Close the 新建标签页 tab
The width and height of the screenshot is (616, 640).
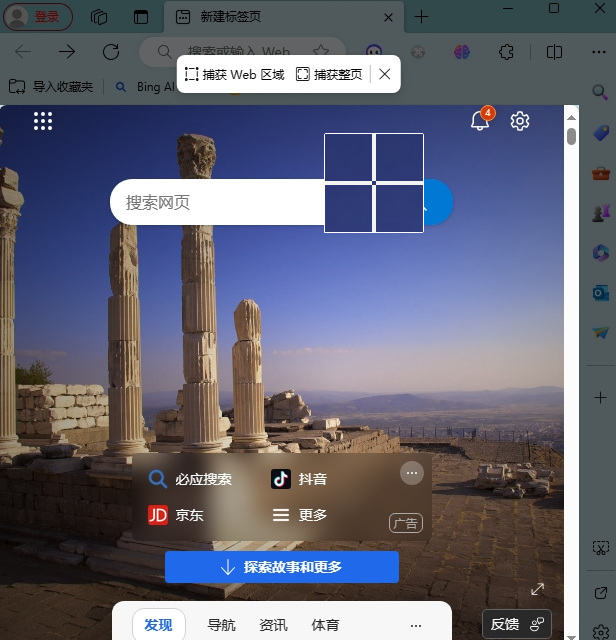pyautogui.click(x=388, y=18)
